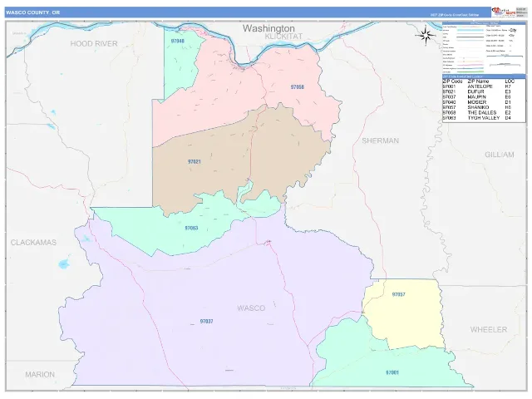Click the MARION county label
The height and width of the screenshot is (399, 532).
pos(40,374)
